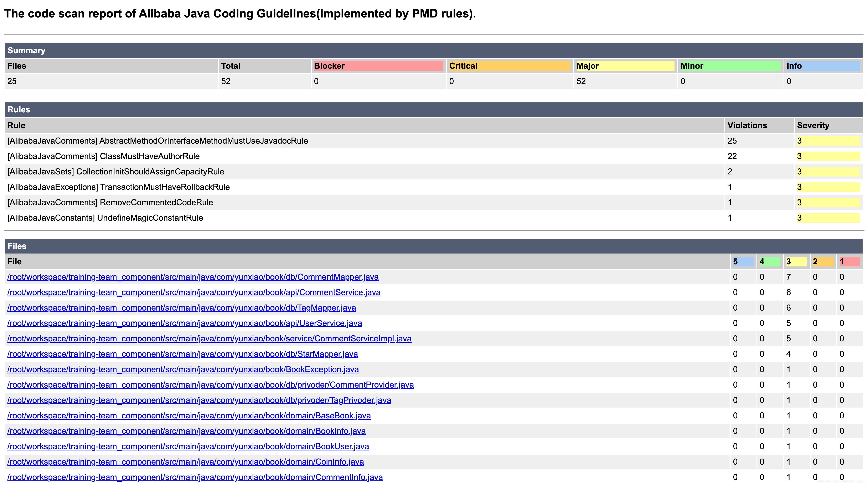Open the CommentProvider.java file link
Viewport: 868px width, 485px height.
210,385
